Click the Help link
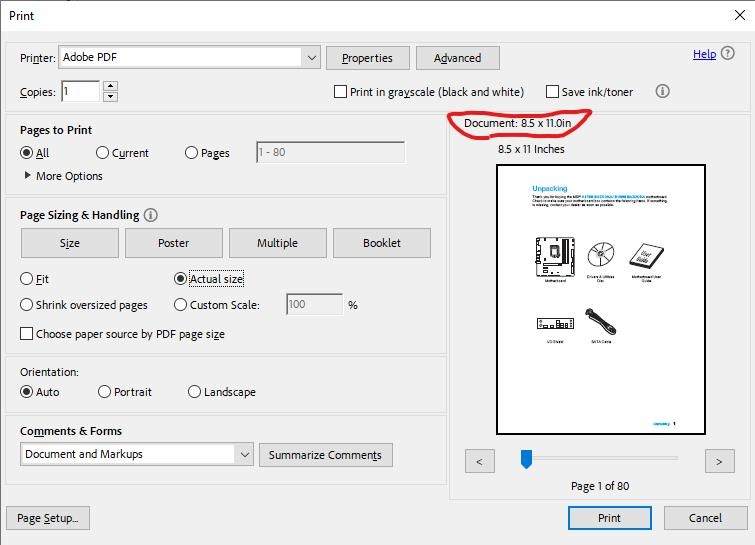755x545 pixels. 704,54
